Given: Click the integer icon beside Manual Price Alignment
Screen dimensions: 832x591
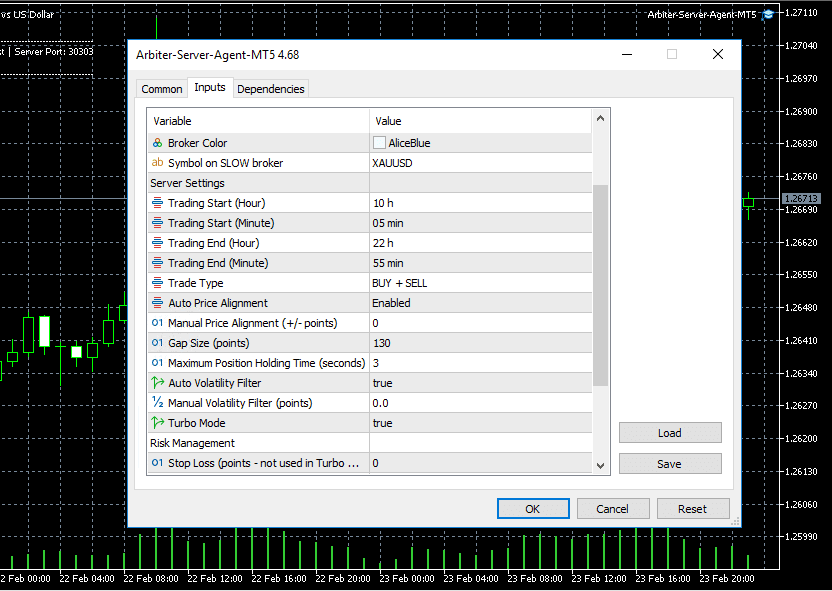Looking at the screenshot, I should click(x=158, y=323).
